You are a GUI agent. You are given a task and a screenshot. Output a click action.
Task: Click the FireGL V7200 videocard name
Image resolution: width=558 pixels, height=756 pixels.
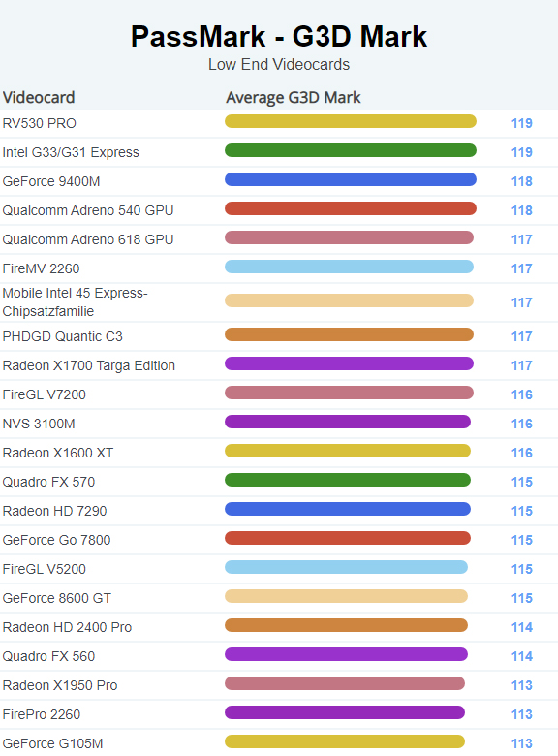point(45,394)
